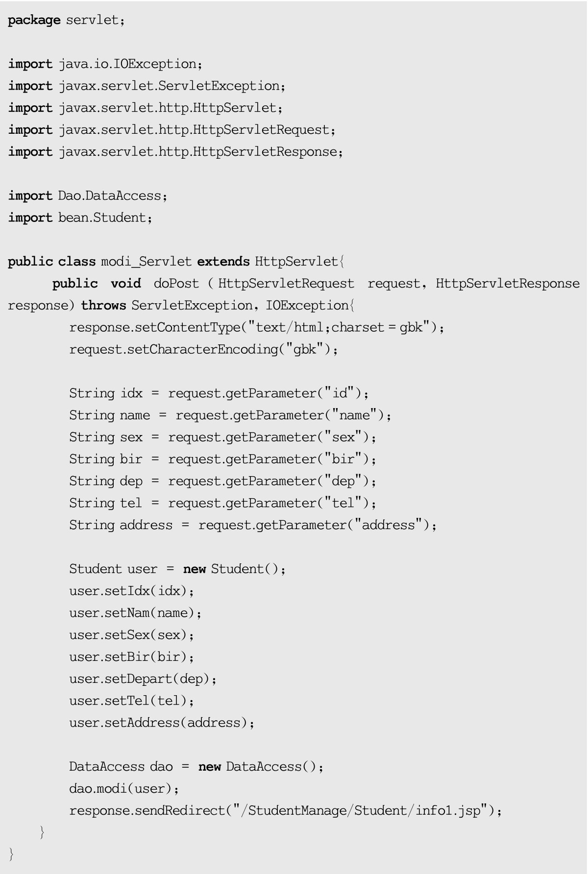
Task: Place cursor on ServletException import statement
Action: click(x=146, y=86)
